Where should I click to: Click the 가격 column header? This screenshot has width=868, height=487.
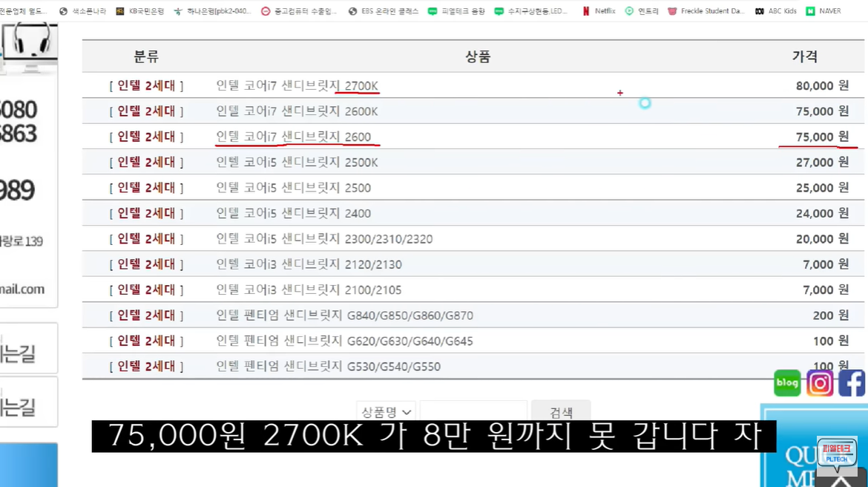(x=805, y=56)
